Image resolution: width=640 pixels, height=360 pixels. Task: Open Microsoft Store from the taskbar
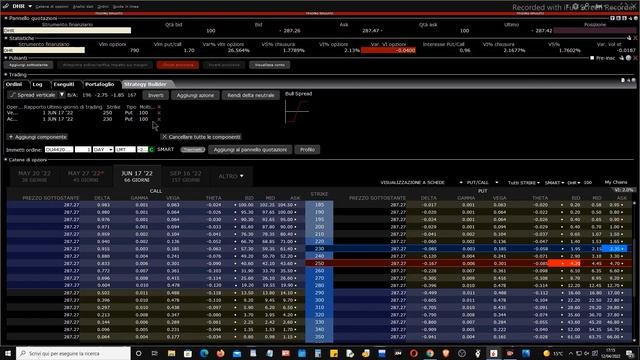pos(188,353)
